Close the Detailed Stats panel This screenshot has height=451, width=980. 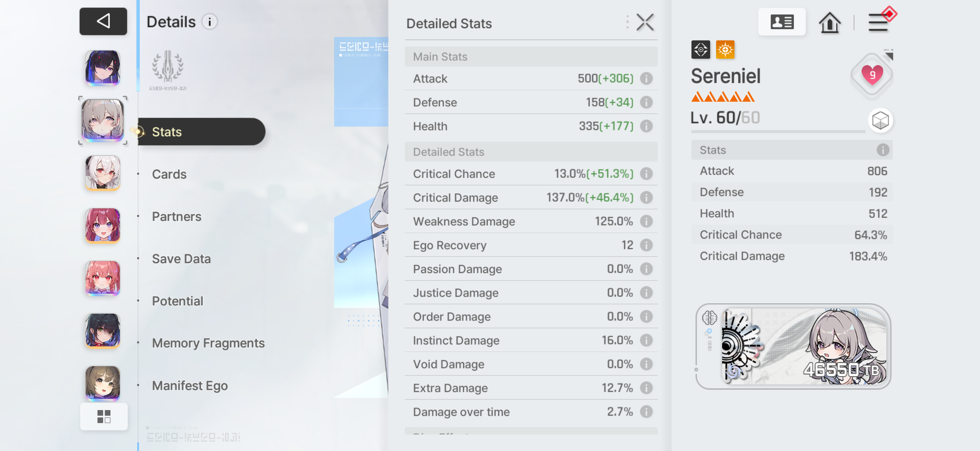click(645, 22)
